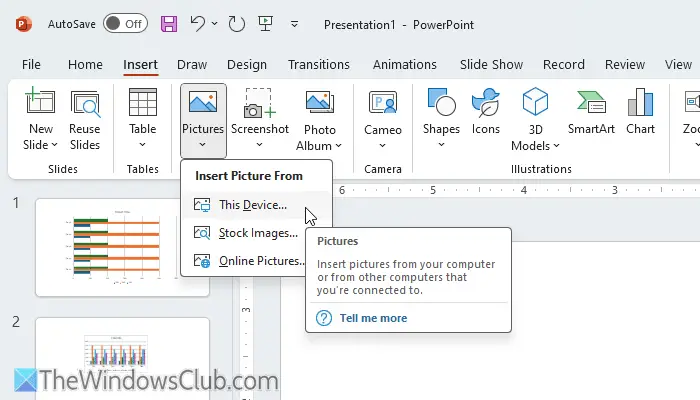Open the Undo history dropdown arrow
The height and width of the screenshot is (400, 700).
[215, 24]
